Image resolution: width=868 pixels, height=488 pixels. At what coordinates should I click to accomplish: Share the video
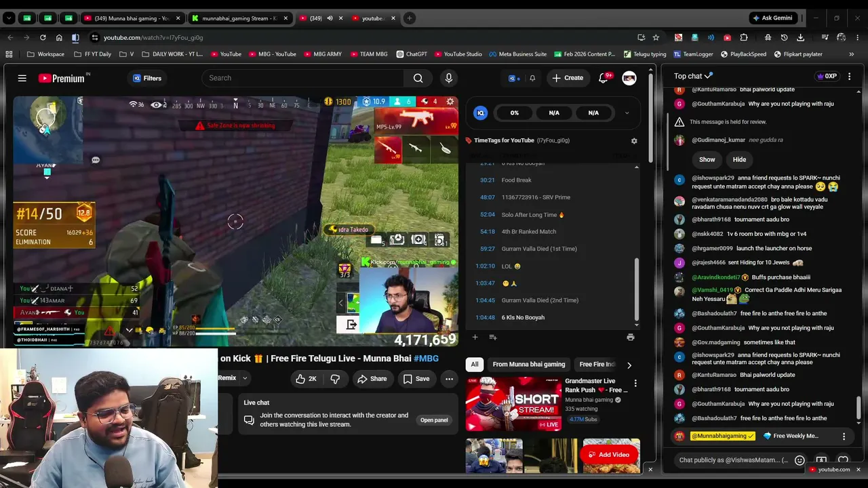coord(372,379)
